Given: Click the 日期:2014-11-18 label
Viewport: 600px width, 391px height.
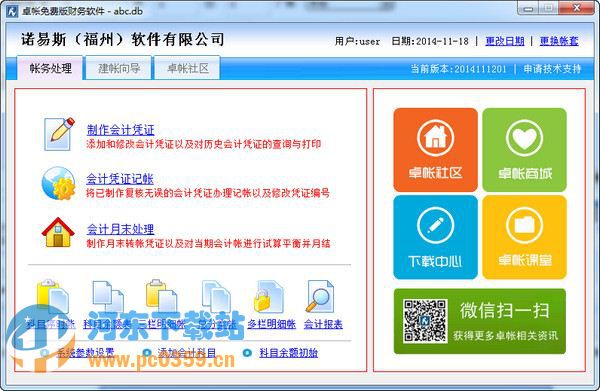Looking at the screenshot, I should 430,41.
